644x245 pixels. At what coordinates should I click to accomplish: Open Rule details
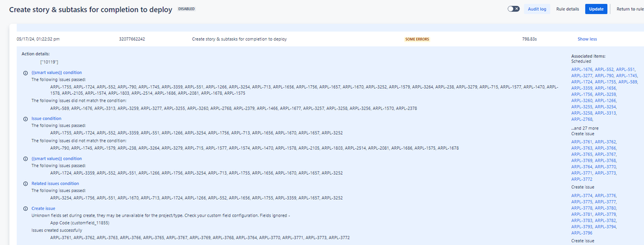pos(567,8)
